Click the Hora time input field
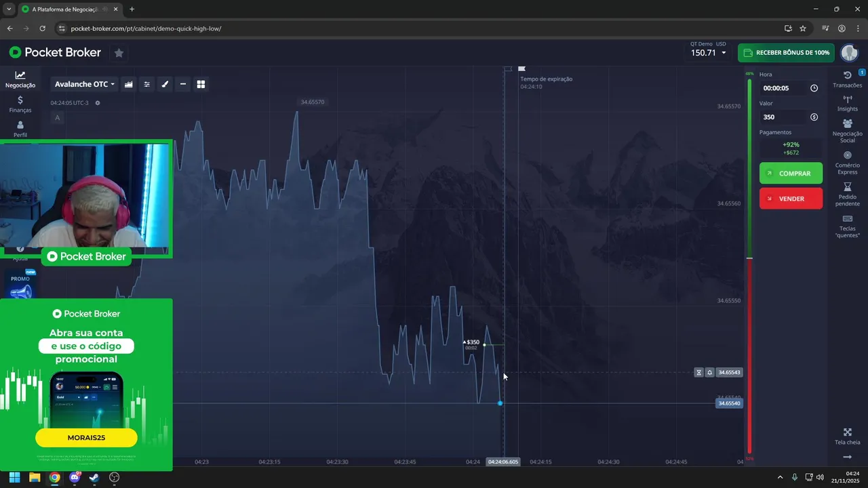 pos(783,88)
